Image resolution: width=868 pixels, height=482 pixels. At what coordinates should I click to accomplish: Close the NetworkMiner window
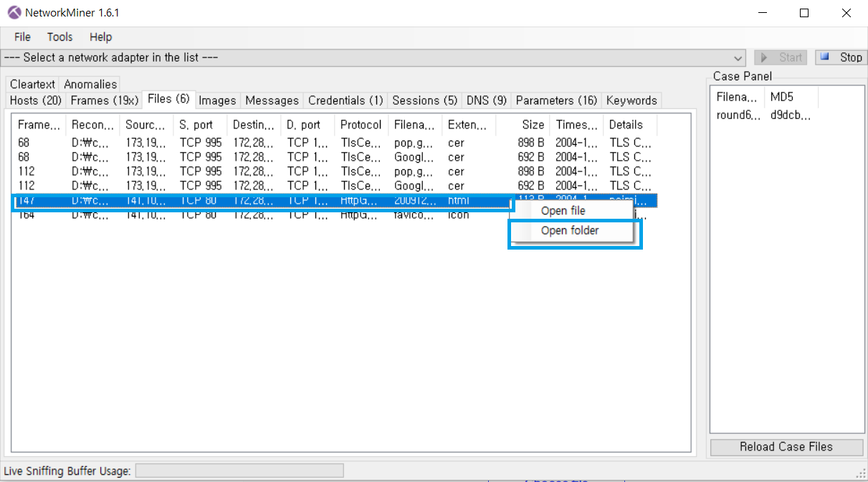846,13
